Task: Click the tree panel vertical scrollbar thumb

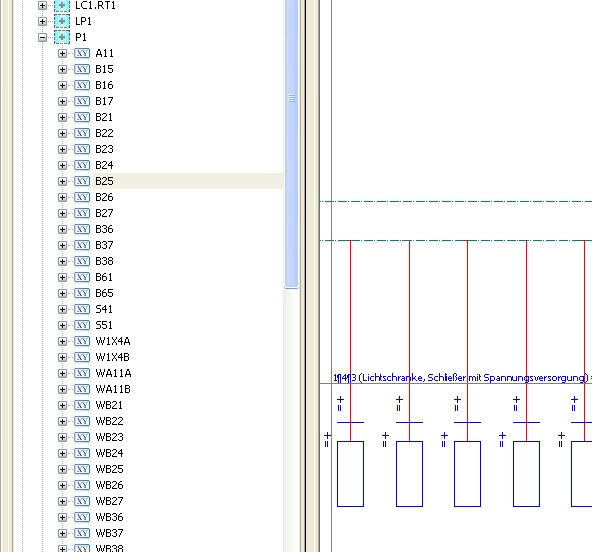Action: tap(291, 143)
